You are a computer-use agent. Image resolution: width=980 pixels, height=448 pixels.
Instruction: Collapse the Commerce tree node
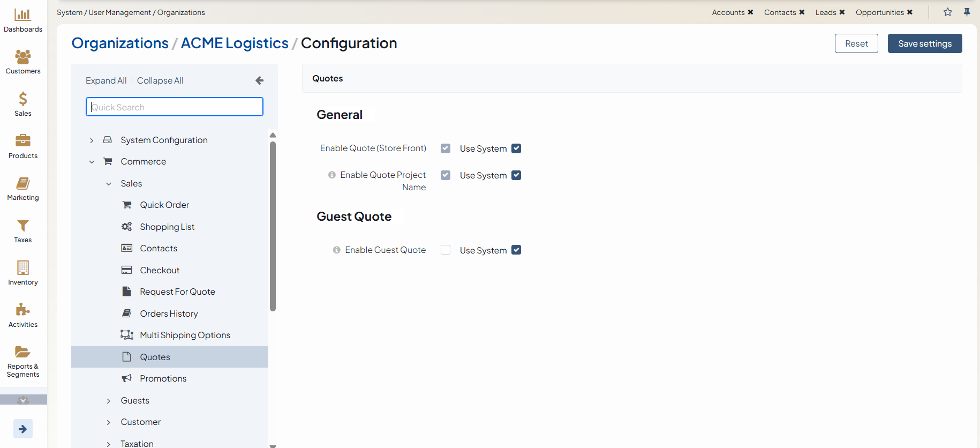[x=92, y=162]
